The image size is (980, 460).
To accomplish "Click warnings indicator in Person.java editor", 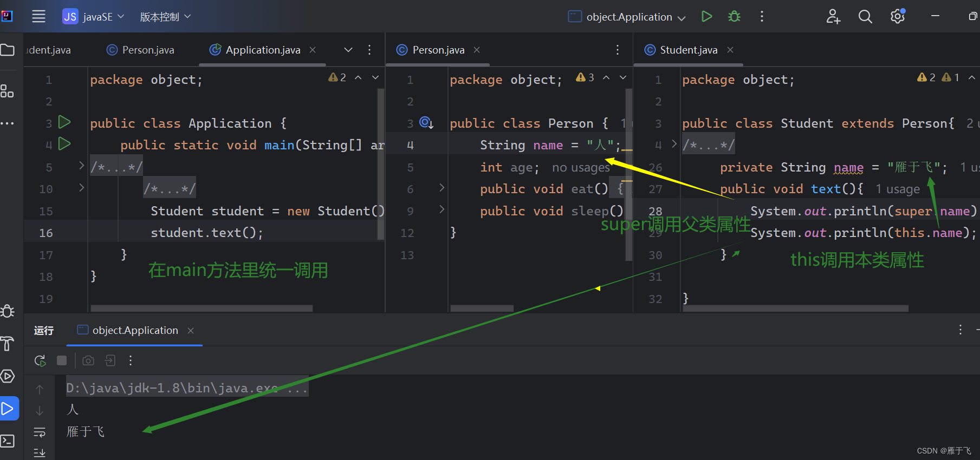I will tap(585, 78).
